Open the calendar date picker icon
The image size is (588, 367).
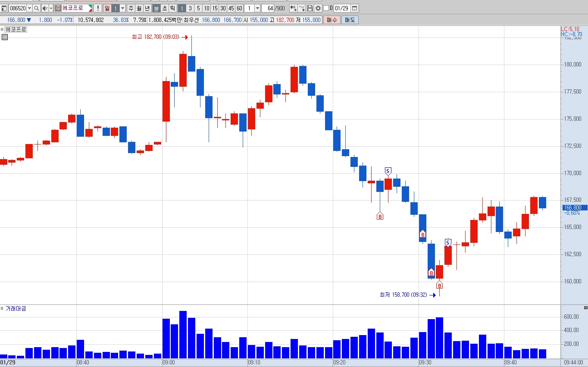click(354, 8)
